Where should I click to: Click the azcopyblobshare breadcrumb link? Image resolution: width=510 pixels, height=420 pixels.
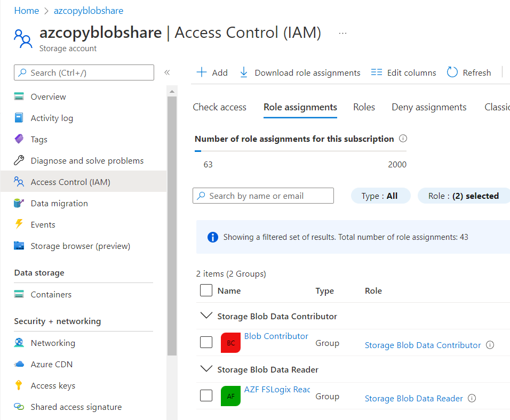tap(88, 10)
